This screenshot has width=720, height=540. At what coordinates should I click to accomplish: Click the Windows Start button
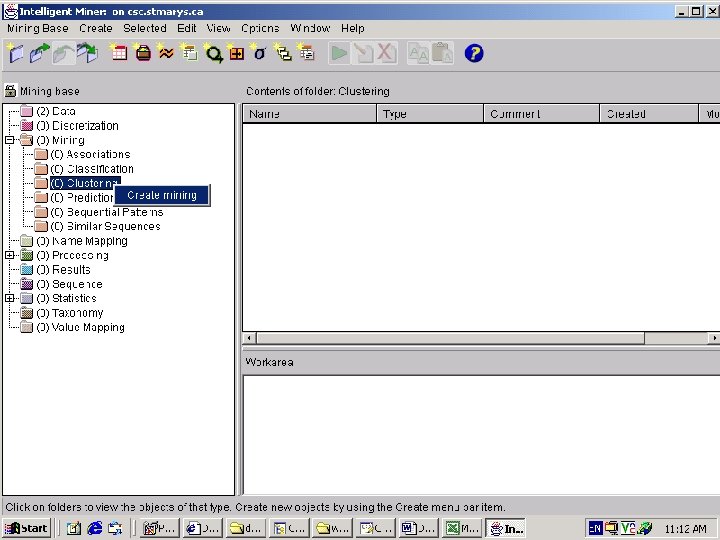(27, 529)
